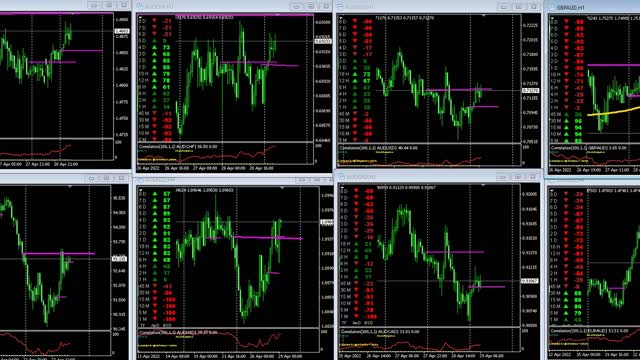
Task: Click the AUDUSD,H1 chart window icon
Action: point(340,7)
